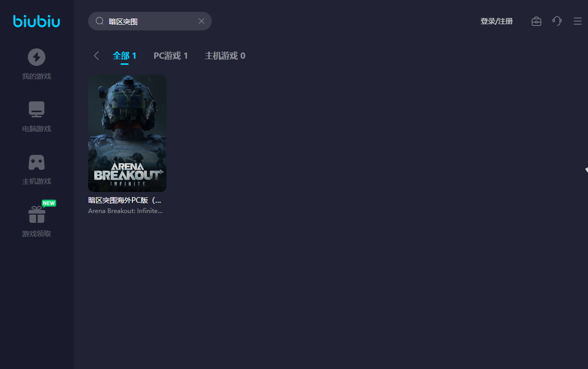Open the Arena Breakout Infinite cover

pyautogui.click(x=127, y=133)
